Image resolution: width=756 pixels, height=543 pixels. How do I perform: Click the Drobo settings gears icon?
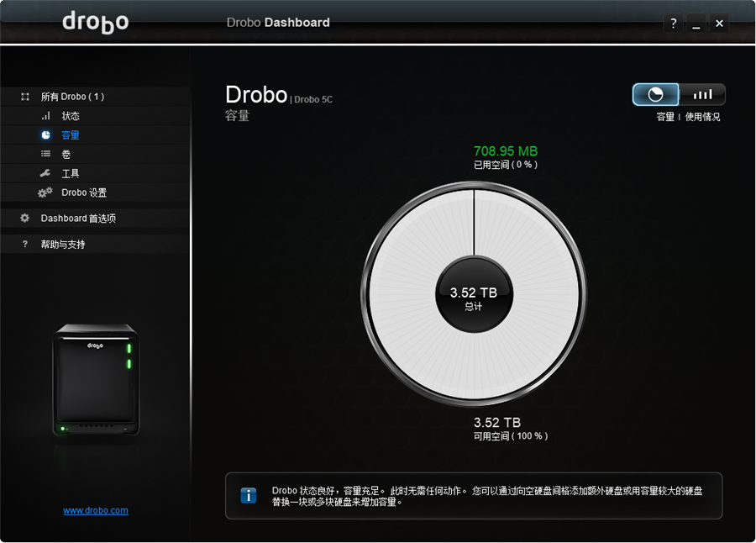(x=45, y=192)
